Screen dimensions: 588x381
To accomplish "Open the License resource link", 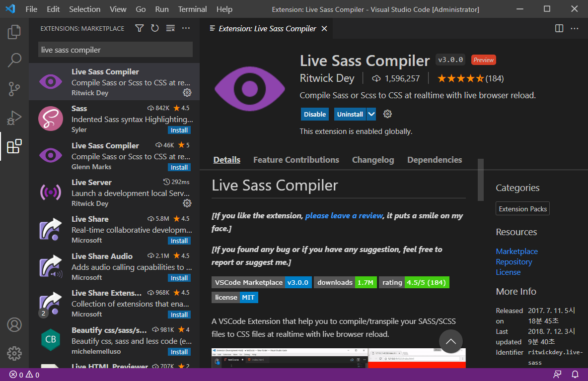I will (508, 272).
